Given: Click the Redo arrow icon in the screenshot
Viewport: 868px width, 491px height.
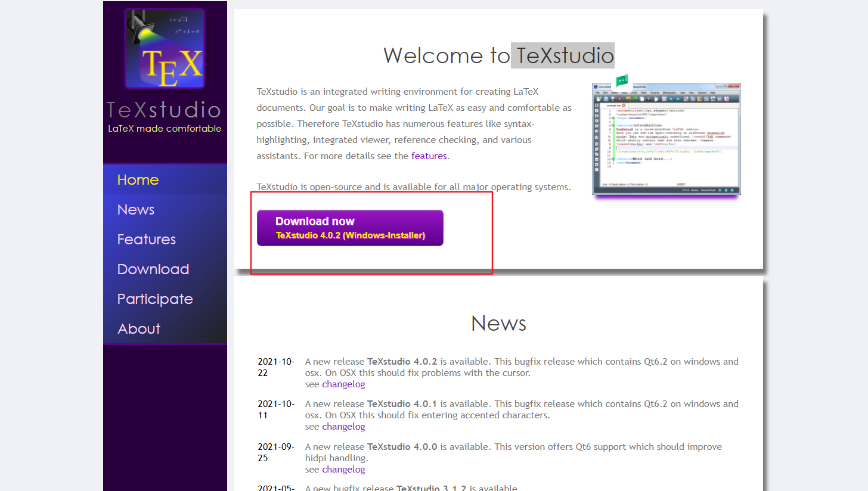Looking at the screenshot, I should pos(635,99).
